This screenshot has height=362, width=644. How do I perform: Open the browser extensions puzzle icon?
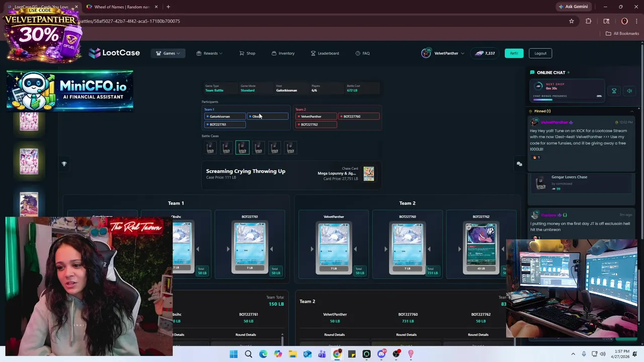pos(589,21)
